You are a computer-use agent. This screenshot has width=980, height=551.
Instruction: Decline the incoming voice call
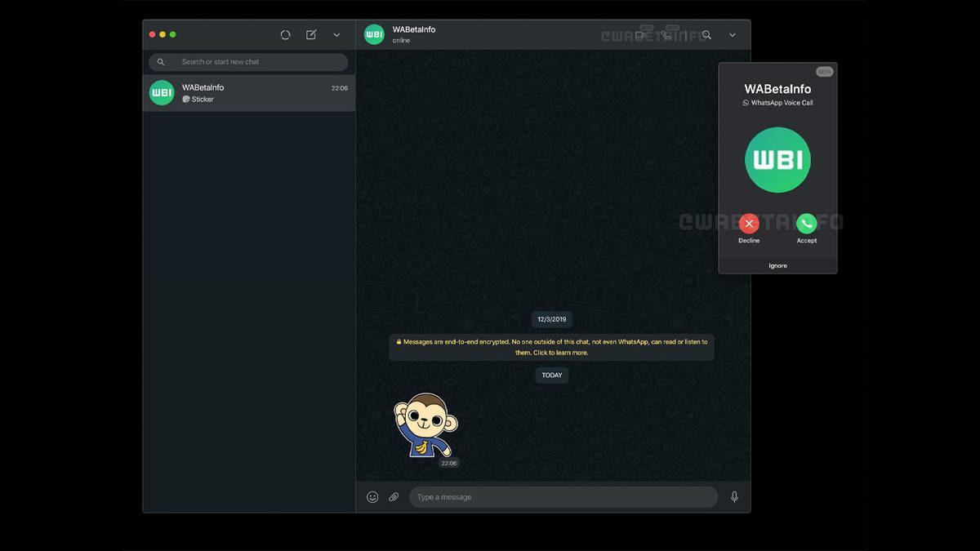click(749, 223)
